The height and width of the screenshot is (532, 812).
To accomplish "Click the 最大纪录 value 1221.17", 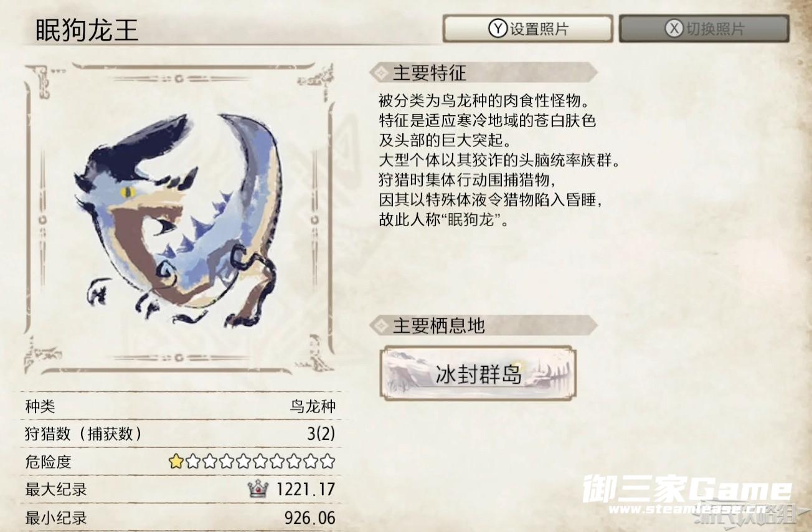I will [x=305, y=489].
